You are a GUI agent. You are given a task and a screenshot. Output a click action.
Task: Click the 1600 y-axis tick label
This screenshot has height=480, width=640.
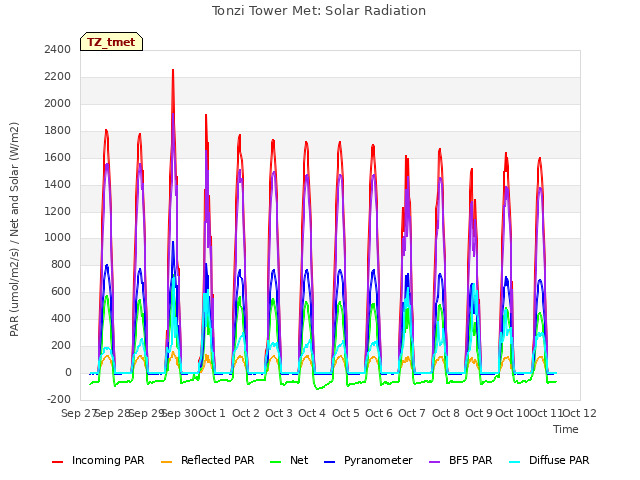(x=58, y=157)
